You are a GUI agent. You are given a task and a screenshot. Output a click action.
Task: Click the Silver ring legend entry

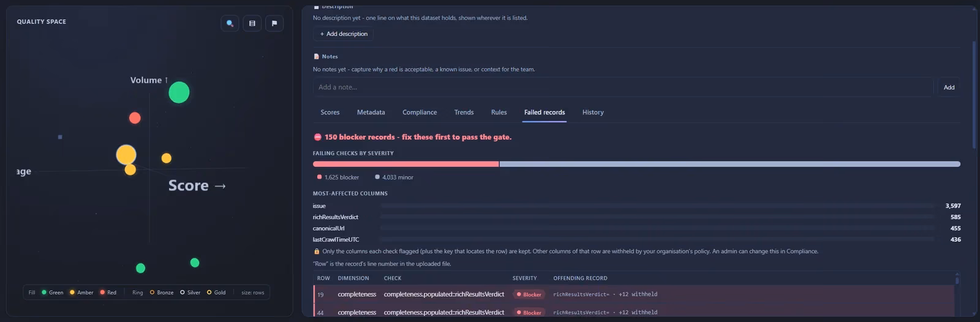click(190, 293)
